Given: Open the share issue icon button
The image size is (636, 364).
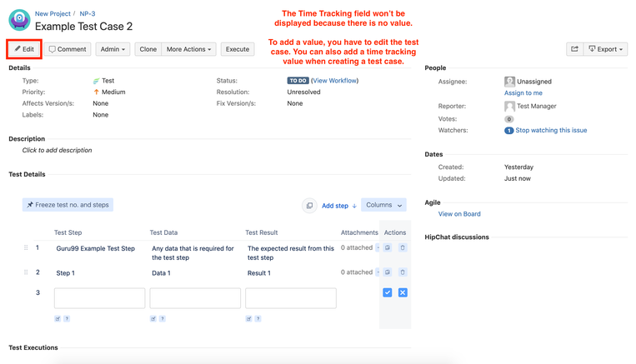Looking at the screenshot, I should (574, 49).
